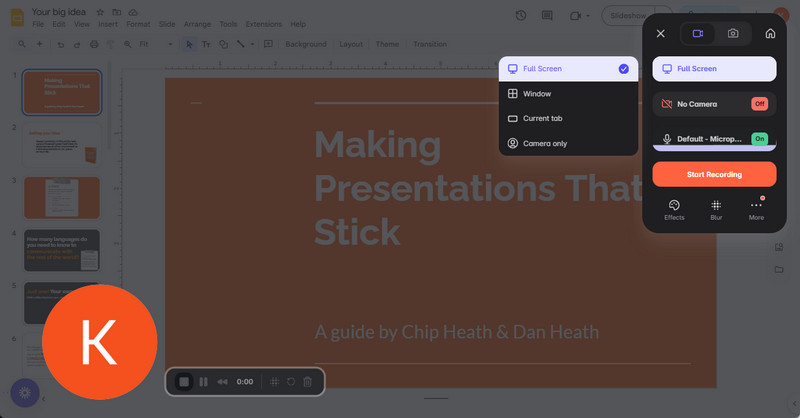Open File menu
The image size is (800, 418).
point(38,24)
